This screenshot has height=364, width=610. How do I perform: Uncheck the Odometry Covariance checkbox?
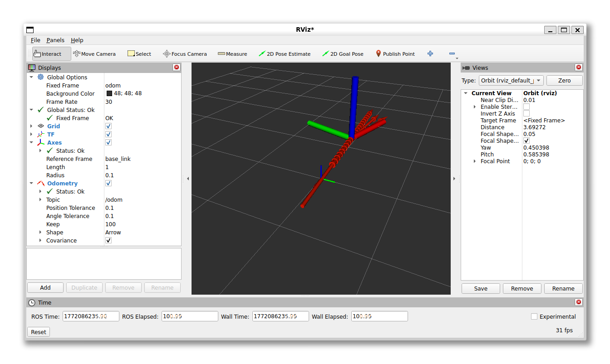[108, 241]
